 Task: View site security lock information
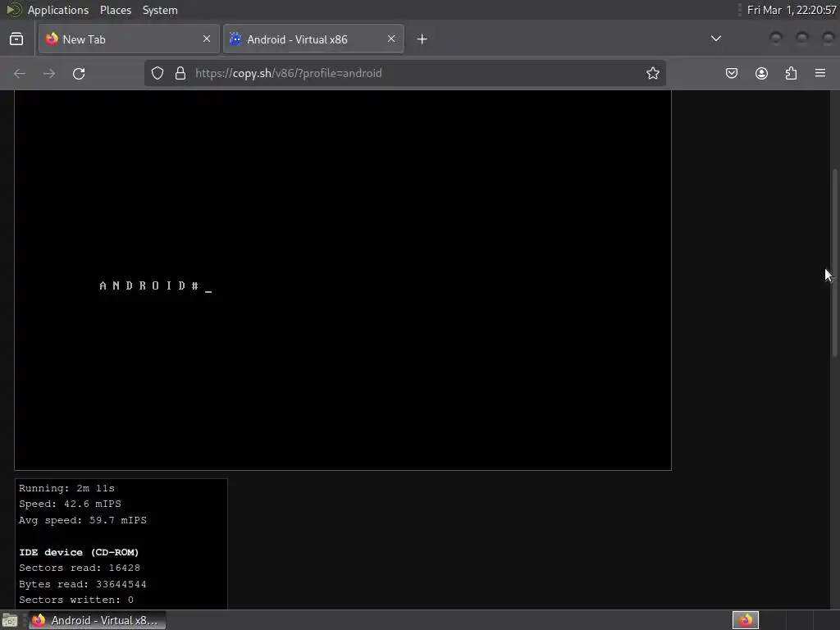pos(180,73)
